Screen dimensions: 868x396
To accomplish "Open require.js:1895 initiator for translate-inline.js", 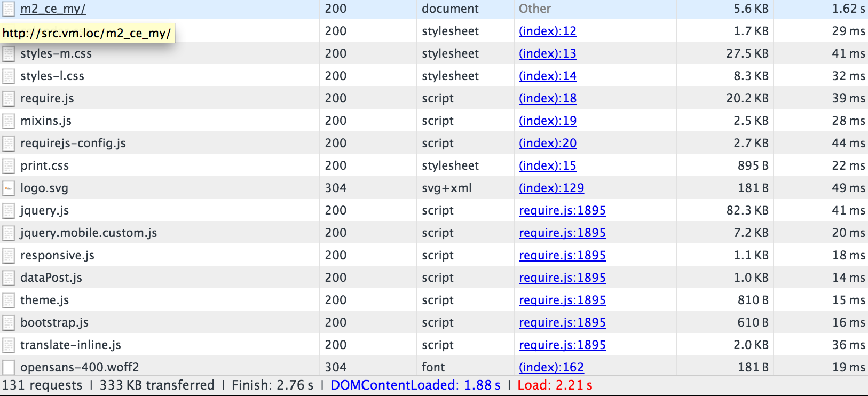I will (x=562, y=345).
